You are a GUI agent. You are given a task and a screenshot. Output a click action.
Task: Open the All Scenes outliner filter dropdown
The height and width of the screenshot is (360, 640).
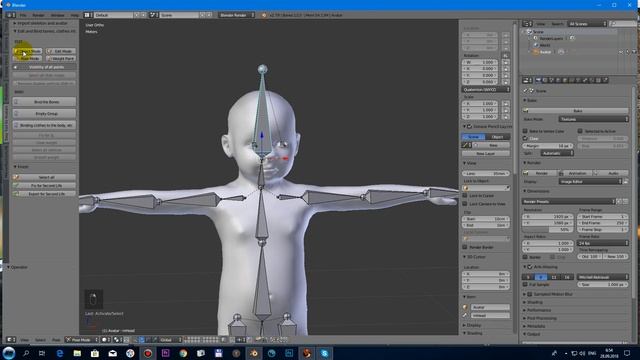587,24
